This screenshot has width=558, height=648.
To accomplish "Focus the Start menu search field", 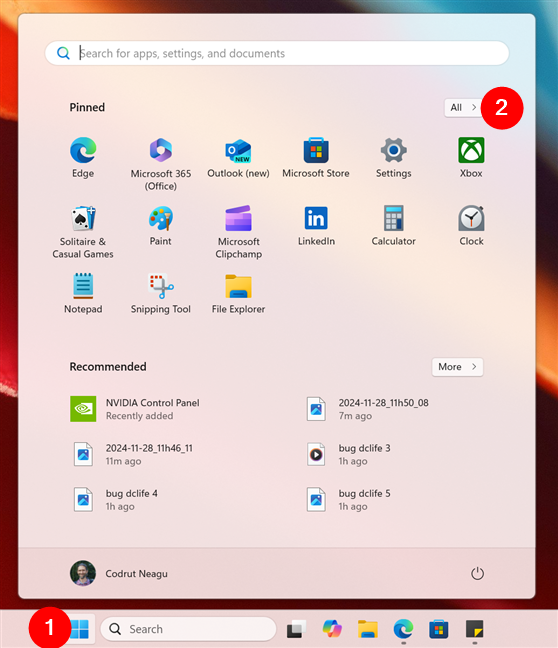I will point(277,53).
